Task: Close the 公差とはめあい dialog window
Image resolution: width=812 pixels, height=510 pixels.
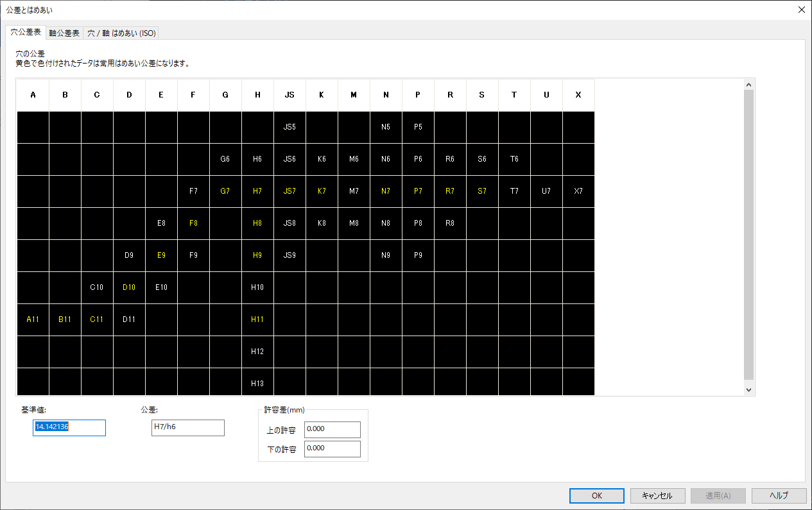Action: tap(801, 10)
